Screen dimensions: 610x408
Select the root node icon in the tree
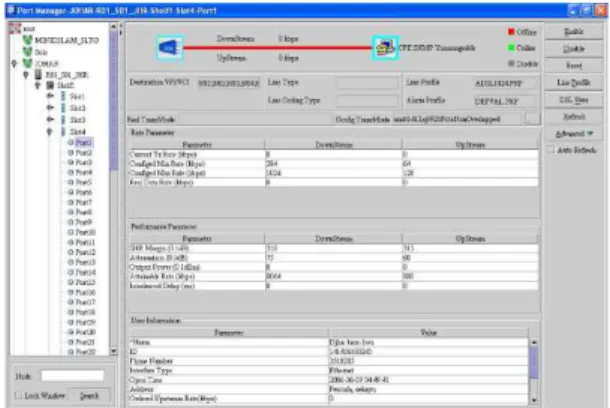(x=15, y=28)
